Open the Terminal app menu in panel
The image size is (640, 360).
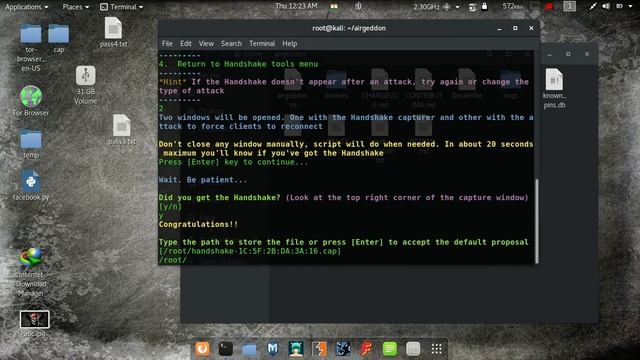coord(122,7)
